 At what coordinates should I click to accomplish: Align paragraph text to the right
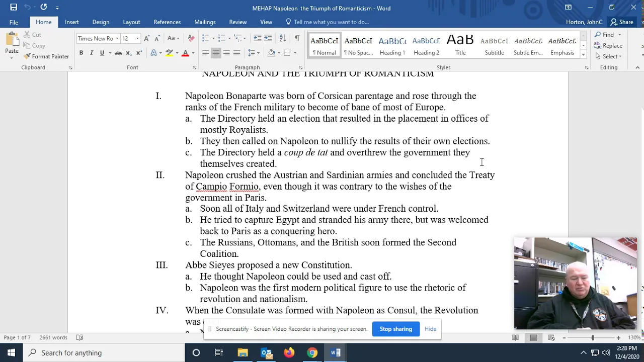(226, 53)
